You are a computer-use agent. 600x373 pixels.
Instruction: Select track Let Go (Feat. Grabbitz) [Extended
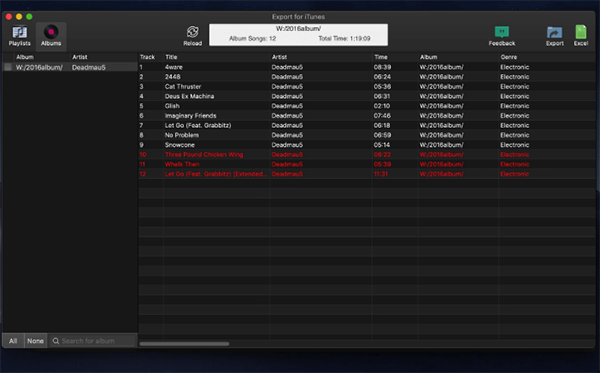pyautogui.click(x=216, y=174)
